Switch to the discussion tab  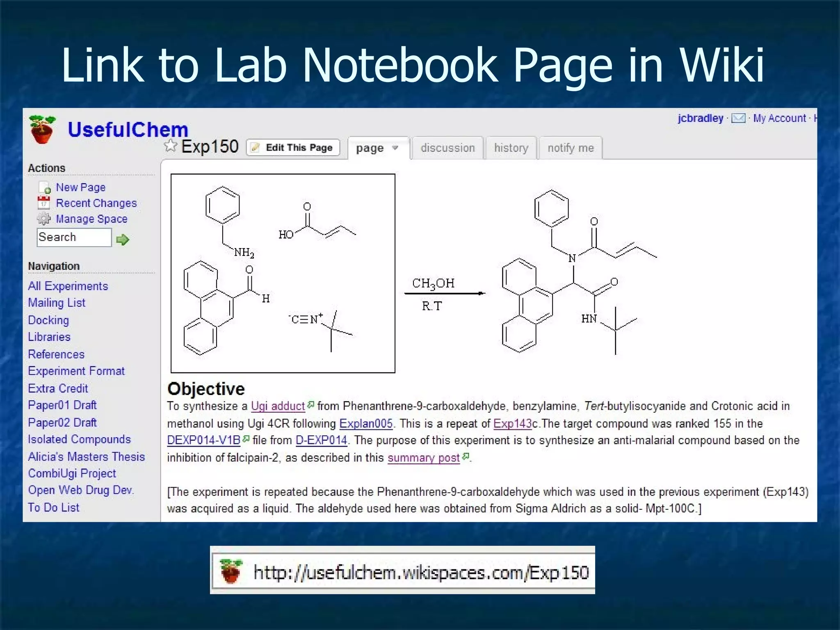click(x=447, y=148)
